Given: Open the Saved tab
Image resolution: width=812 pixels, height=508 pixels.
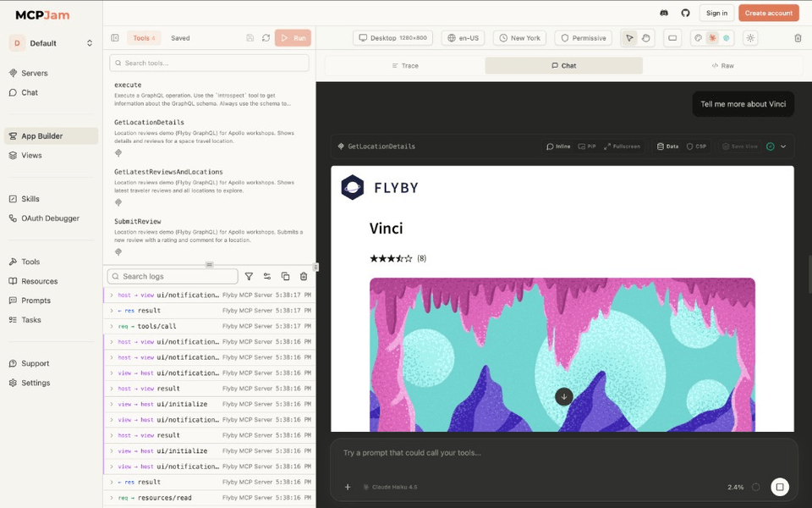Looking at the screenshot, I should (180, 38).
